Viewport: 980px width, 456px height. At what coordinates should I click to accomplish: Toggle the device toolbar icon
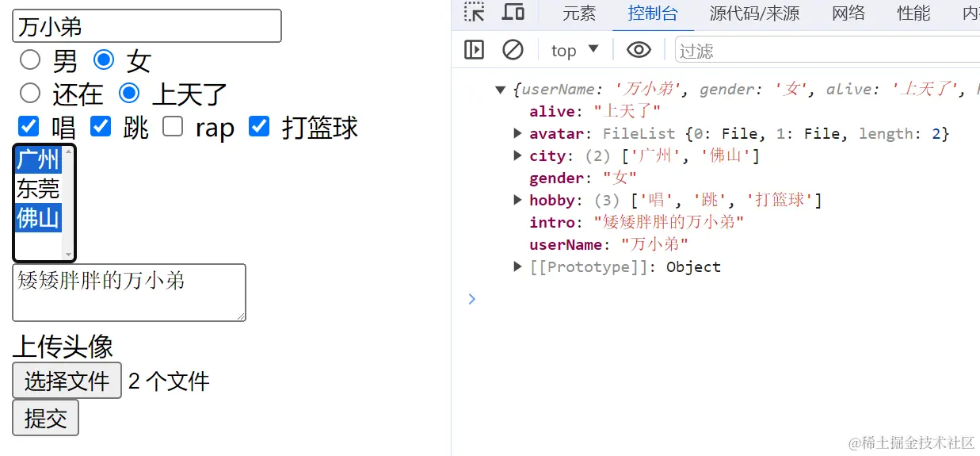click(x=513, y=12)
